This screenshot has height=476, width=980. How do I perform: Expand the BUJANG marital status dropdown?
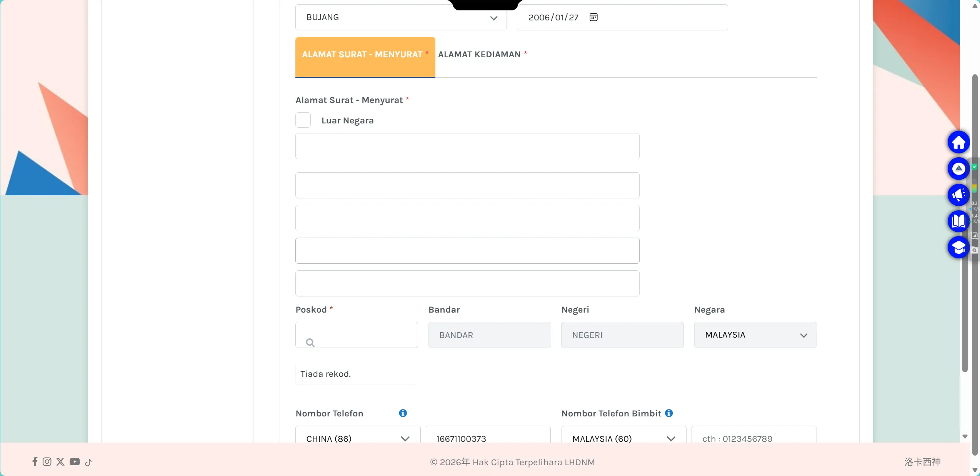(x=401, y=17)
